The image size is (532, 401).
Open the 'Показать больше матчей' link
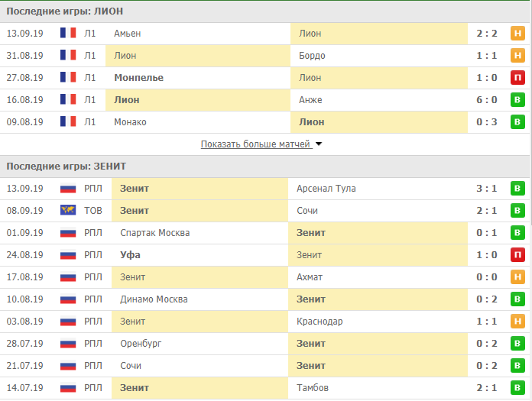click(256, 144)
